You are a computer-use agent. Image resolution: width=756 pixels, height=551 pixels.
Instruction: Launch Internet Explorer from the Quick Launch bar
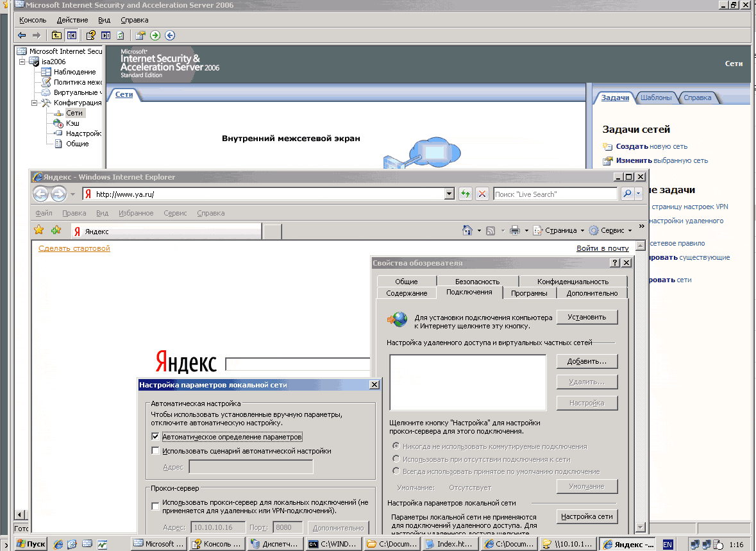pyautogui.click(x=58, y=543)
